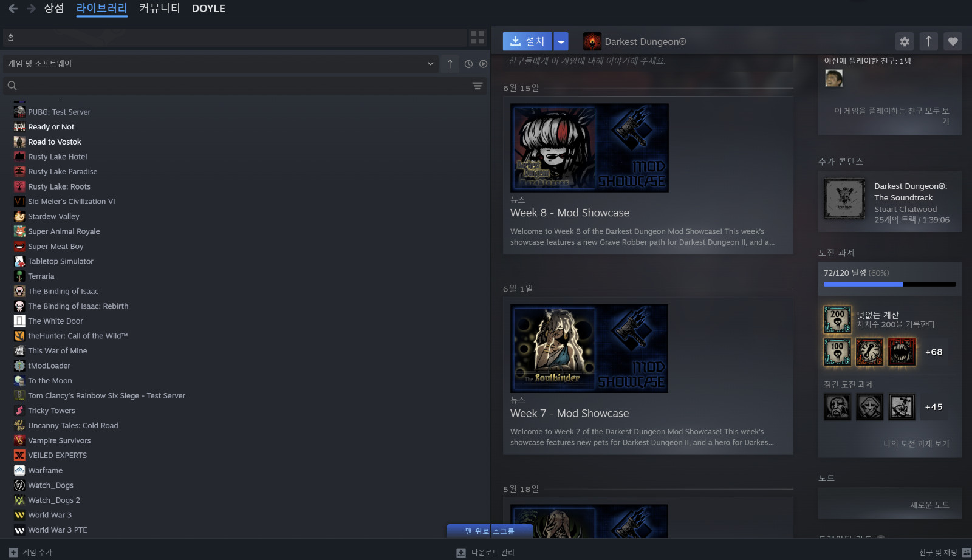Toggle sort-order arrow in library filter bar

point(450,64)
